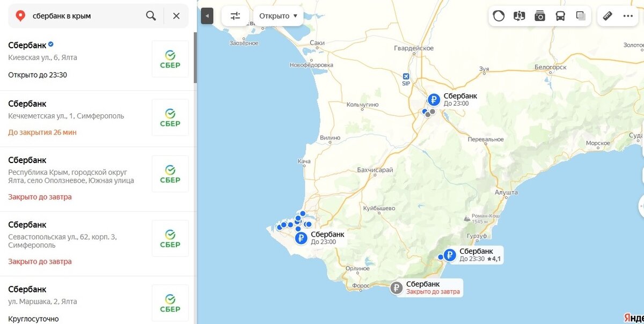
Task: Click Саки city label on map
Action: point(317,43)
